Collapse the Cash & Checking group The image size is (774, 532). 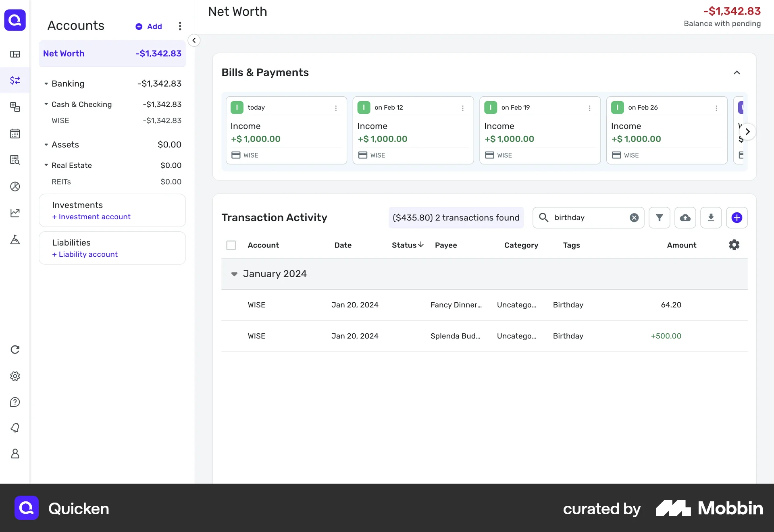(x=46, y=104)
